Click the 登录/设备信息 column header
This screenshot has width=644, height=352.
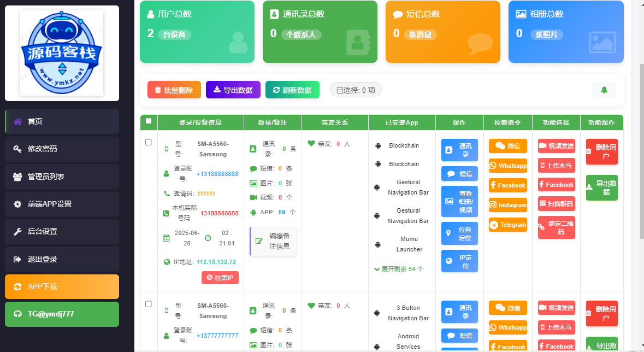(x=200, y=122)
